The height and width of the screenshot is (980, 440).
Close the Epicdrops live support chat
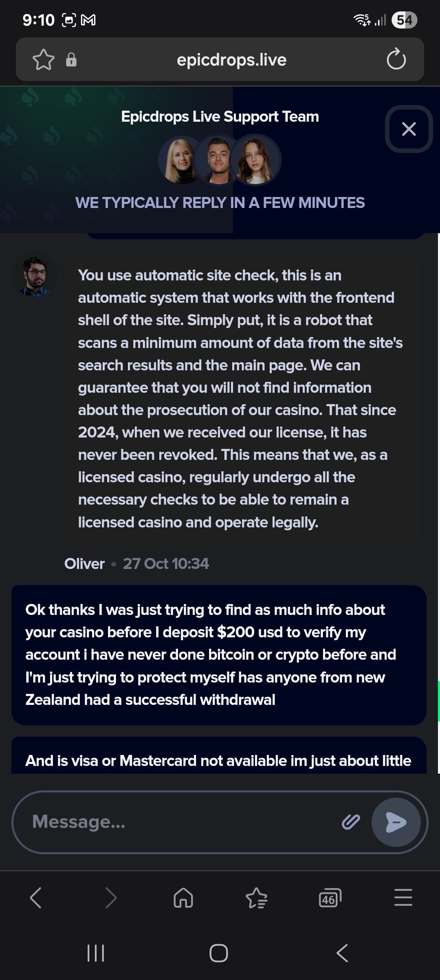(x=409, y=129)
